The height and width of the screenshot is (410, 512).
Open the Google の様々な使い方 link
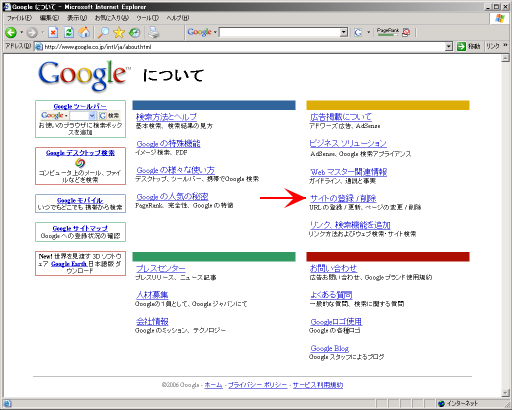point(176,170)
